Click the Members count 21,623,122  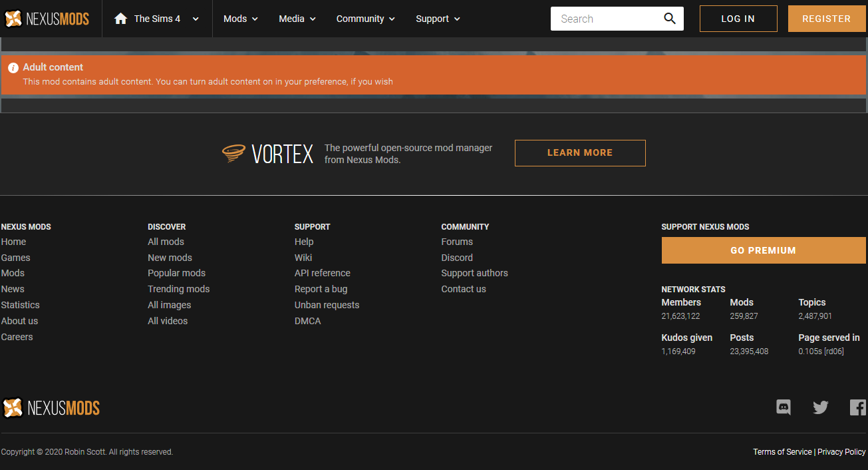pos(680,316)
